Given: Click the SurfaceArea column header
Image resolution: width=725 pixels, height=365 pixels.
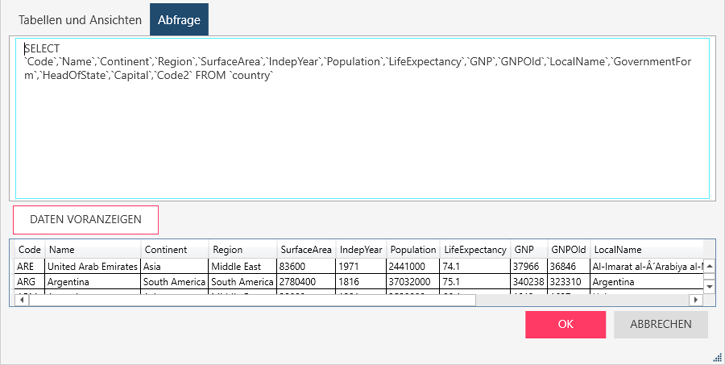Looking at the screenshot, I should point(306,250).
